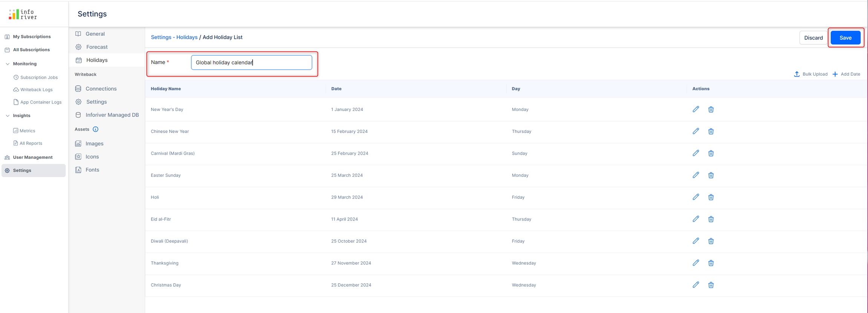Delete the Chinese New Year holiday
This screenshot has width=868, height=313.
[711, 131]
